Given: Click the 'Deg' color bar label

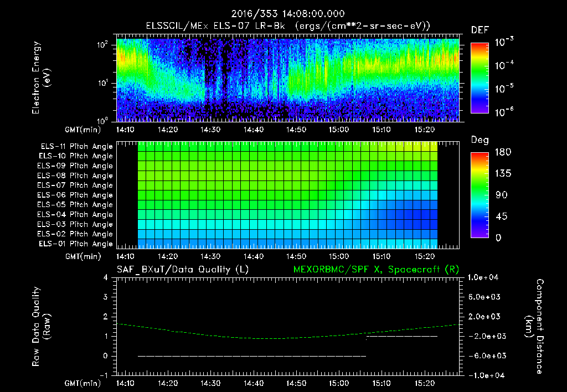Looking at the screenshot, I should (480, 140).
